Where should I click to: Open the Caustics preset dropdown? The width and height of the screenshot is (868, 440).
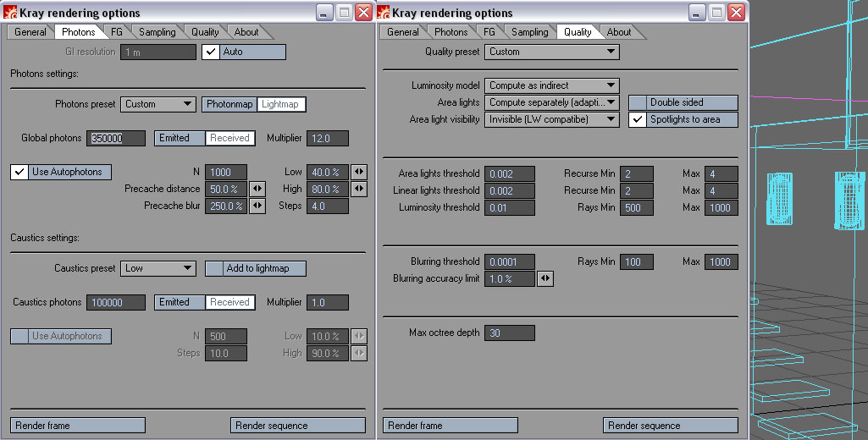[158, 268]
